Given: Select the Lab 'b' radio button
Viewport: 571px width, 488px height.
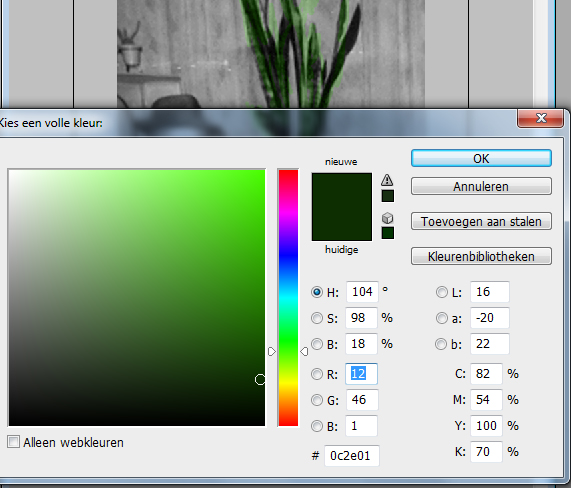Looking at the screenshot, I should 441,344.
